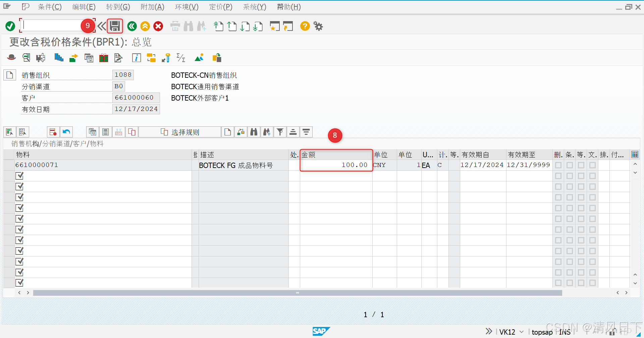Expand the status bar double-chevron

[x=489, y=331]
